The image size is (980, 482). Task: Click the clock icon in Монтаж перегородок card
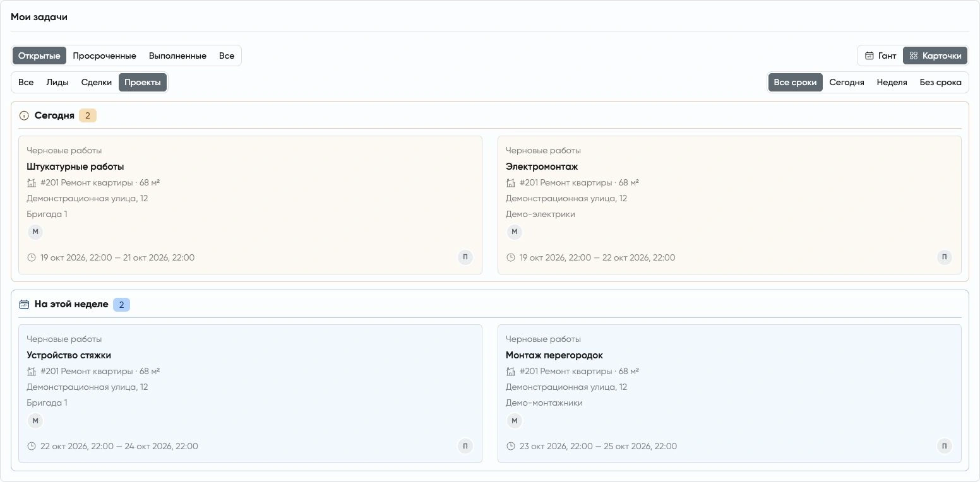click(x=511, y=446)
